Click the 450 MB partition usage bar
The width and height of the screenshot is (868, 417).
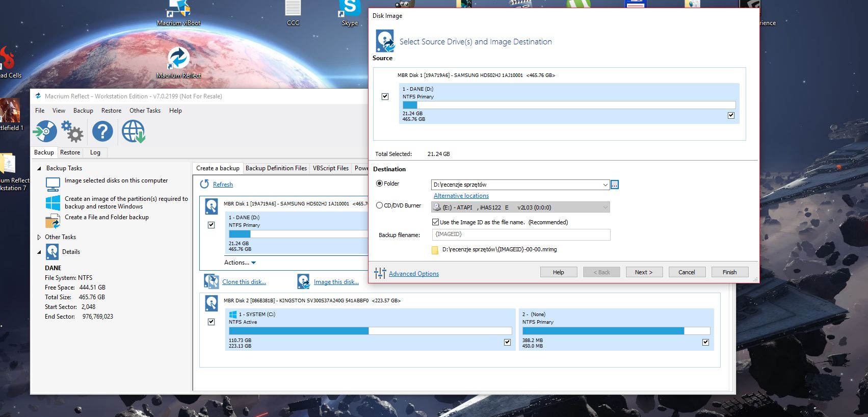616,331
